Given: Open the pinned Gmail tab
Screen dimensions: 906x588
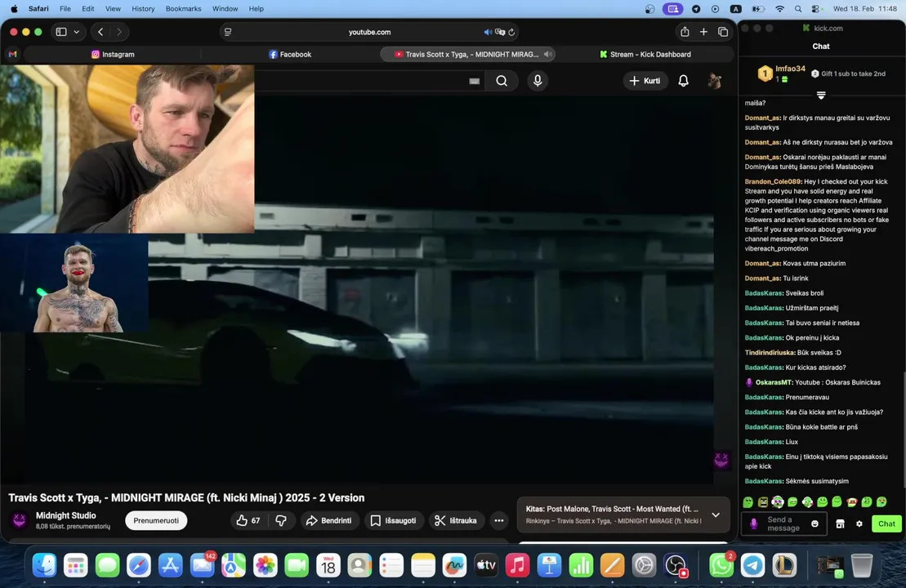Looking at the screenshot, I should pyautogui.click(x=13, y=54).
